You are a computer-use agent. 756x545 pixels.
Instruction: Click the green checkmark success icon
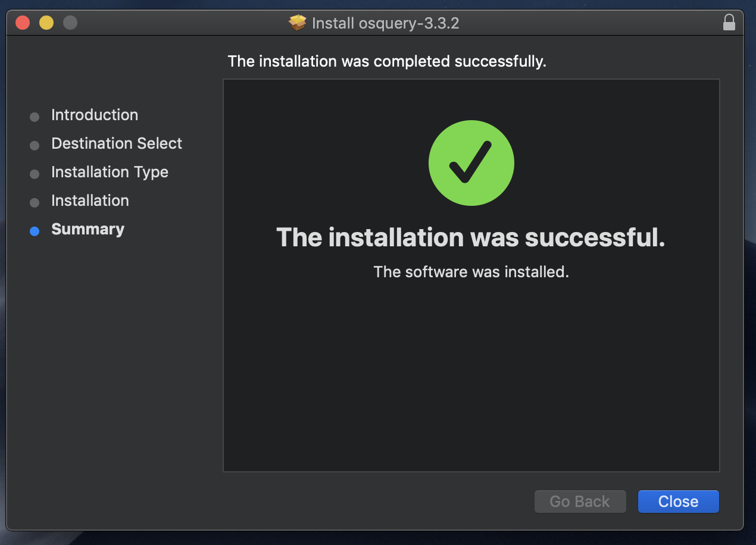[471, 162]
